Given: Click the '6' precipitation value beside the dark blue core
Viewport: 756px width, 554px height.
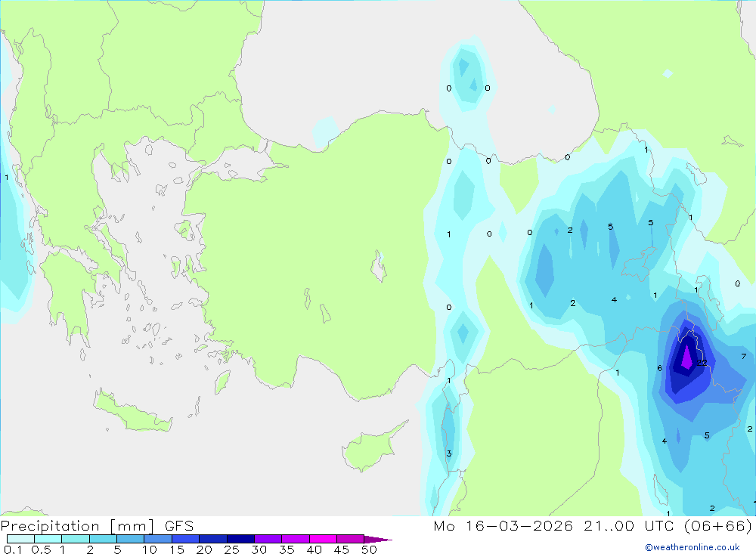Looking at the screenshot, I should click(659, 368).
